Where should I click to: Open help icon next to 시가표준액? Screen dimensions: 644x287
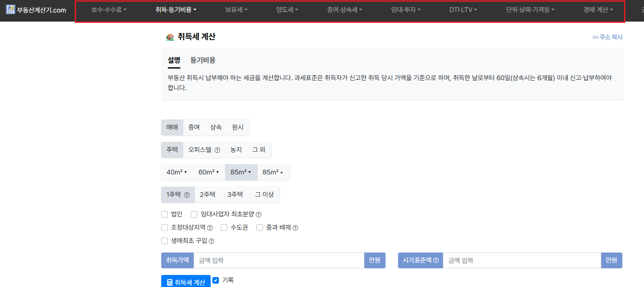(x=435, y=260)
